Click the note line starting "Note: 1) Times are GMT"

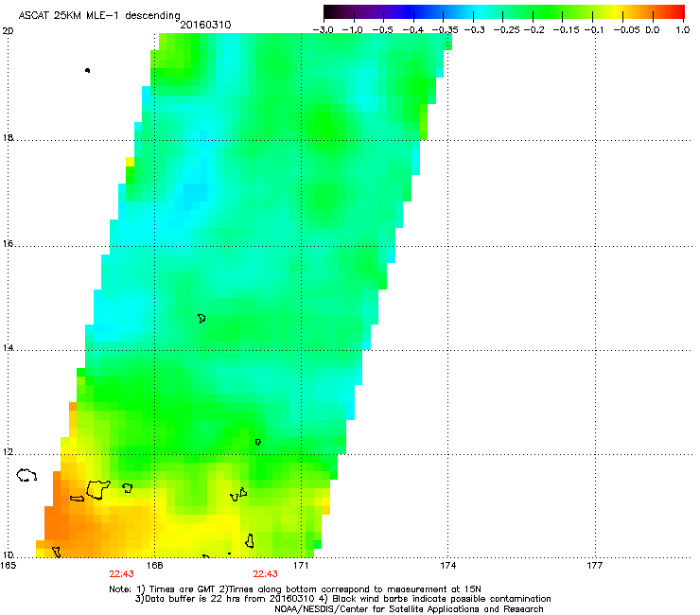click(x=295, y=589)
